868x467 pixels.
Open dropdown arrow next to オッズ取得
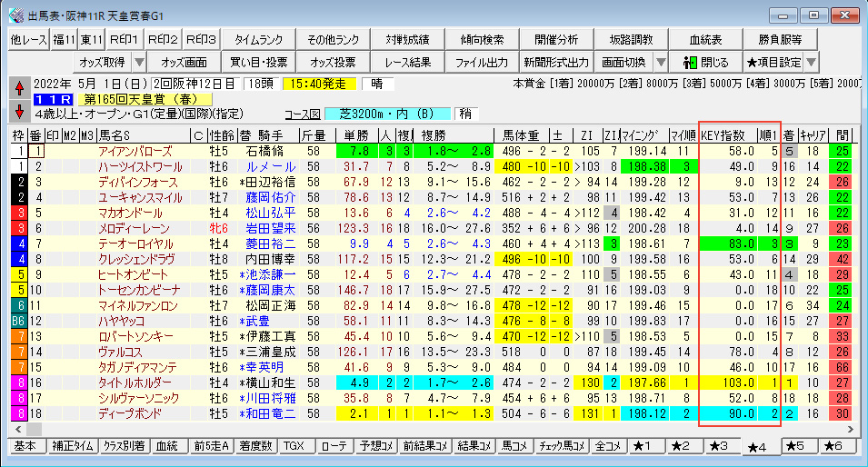tap(139, 62)
